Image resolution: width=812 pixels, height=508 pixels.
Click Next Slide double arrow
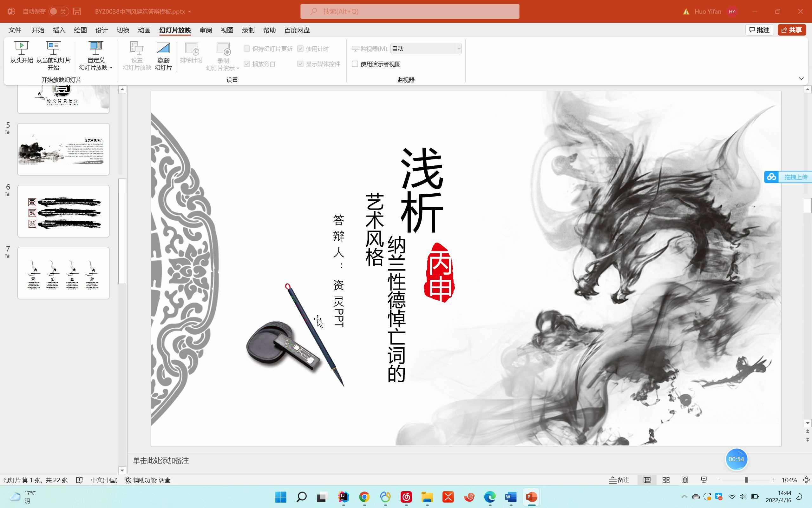pos(807,439)
